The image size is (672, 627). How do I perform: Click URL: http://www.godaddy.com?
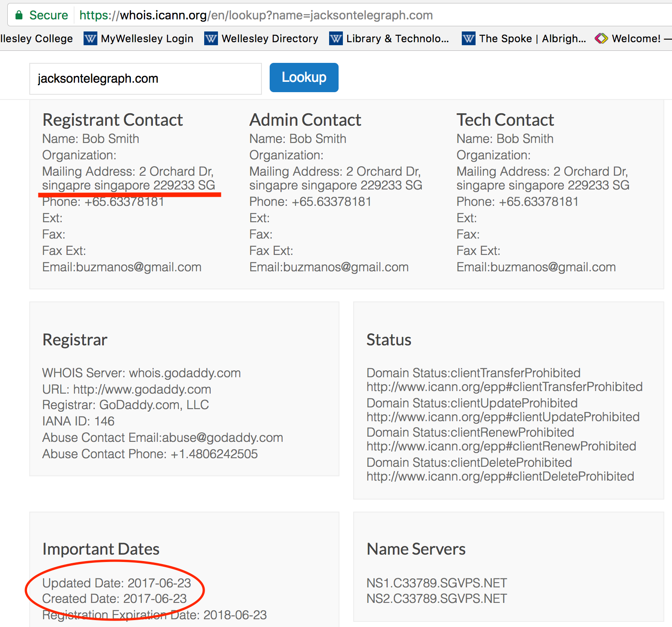point(127,389)
